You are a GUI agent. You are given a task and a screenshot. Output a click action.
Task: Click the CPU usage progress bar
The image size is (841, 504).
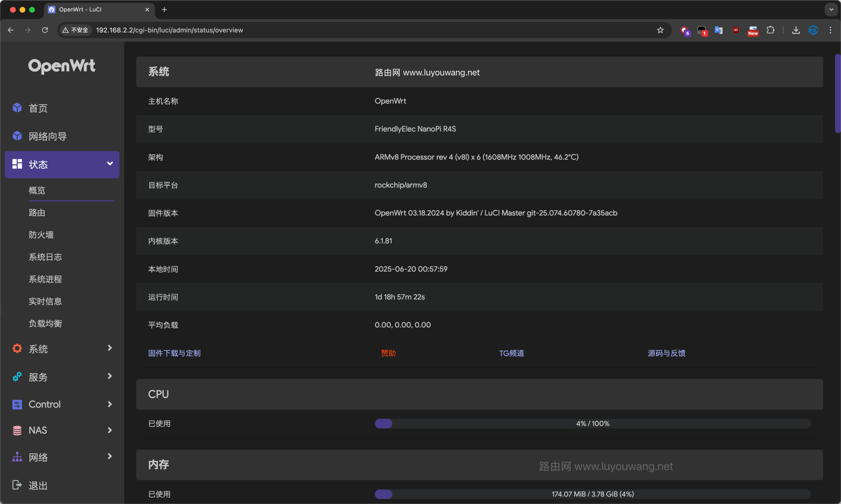593,424
